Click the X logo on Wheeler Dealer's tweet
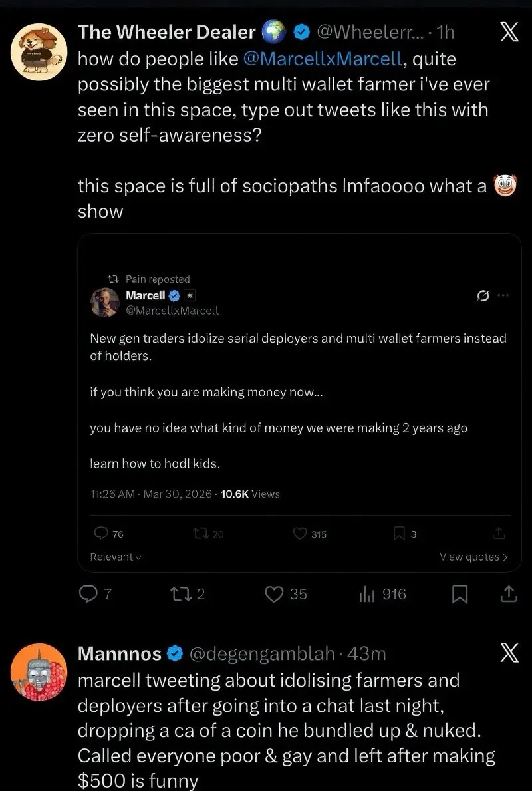This screenshot has width=532, height=791. point(509,32)
